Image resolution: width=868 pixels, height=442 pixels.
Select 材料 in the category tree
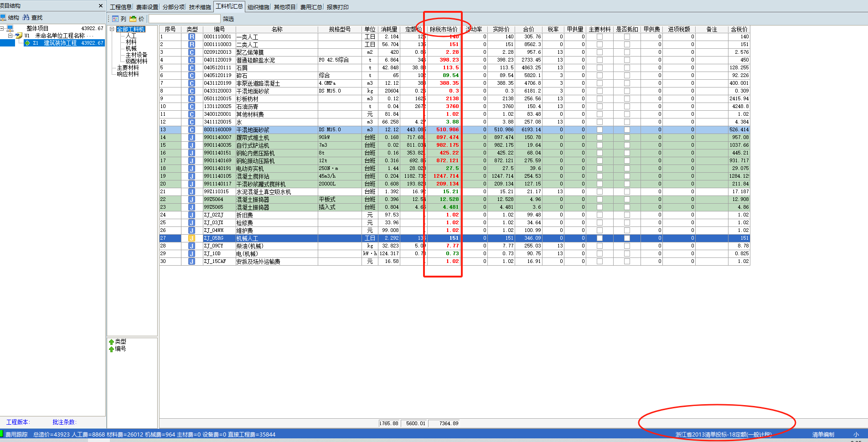tap(131, 42)
